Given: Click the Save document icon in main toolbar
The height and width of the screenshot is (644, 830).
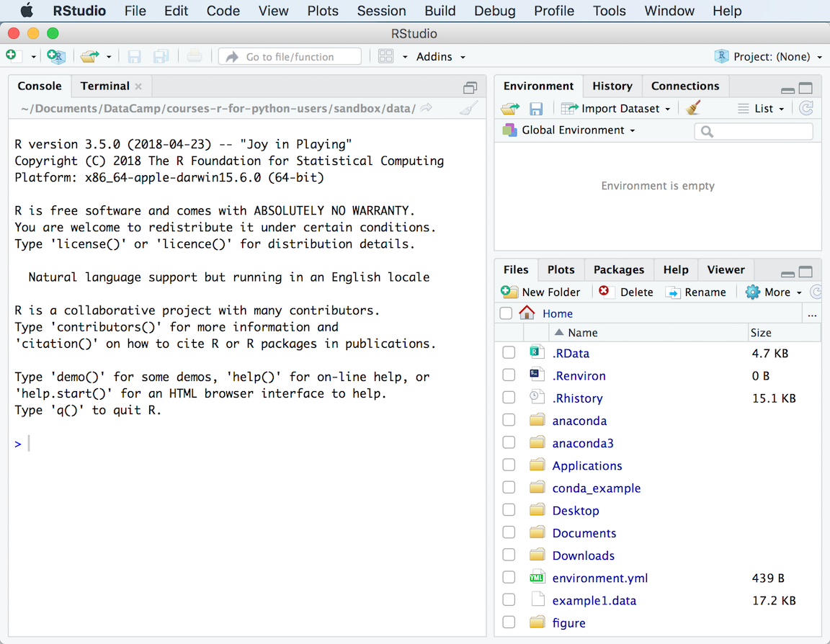Looking at the screenshot, I should tap(134, 57).
